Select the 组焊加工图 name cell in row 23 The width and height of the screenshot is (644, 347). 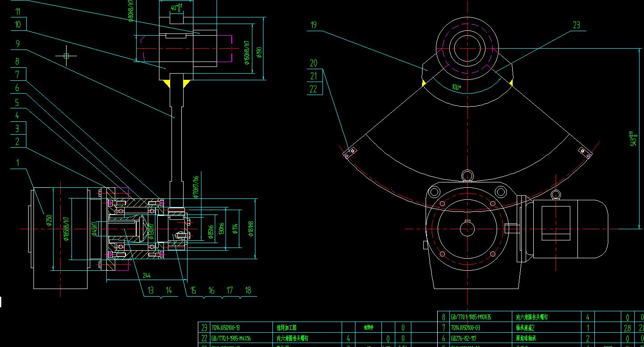[x=287, y=328]
